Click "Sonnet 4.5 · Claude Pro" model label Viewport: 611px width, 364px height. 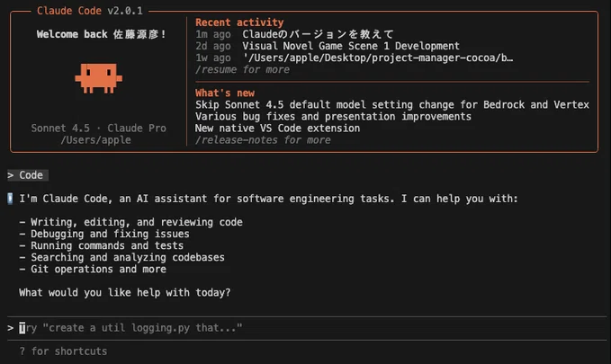(x=99, y=129)
